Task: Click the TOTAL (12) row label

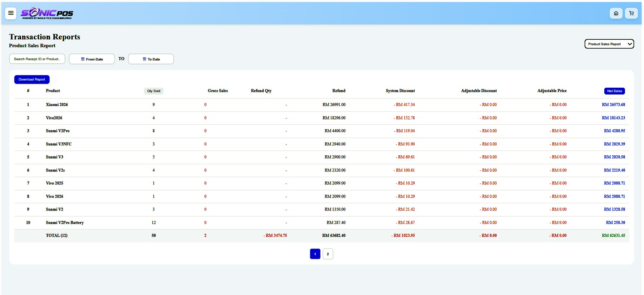Action: click(x=57, y=236)
